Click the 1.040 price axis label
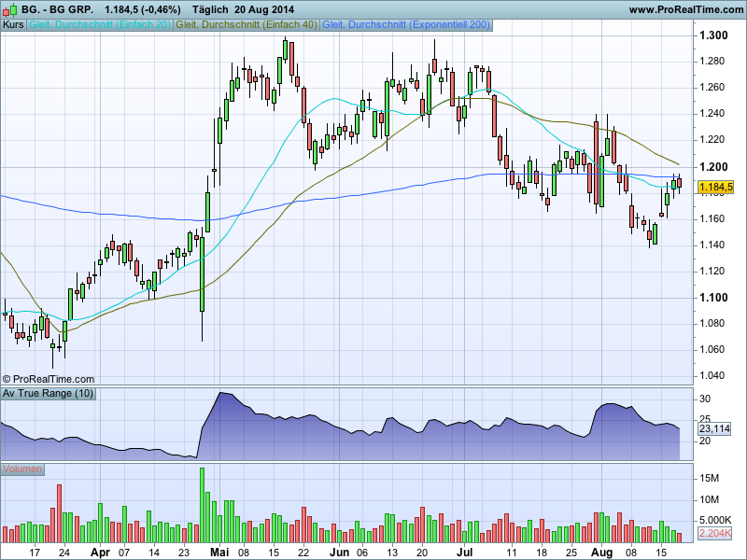This screenshot has width=747, height=560. click(x=712, y=376)
